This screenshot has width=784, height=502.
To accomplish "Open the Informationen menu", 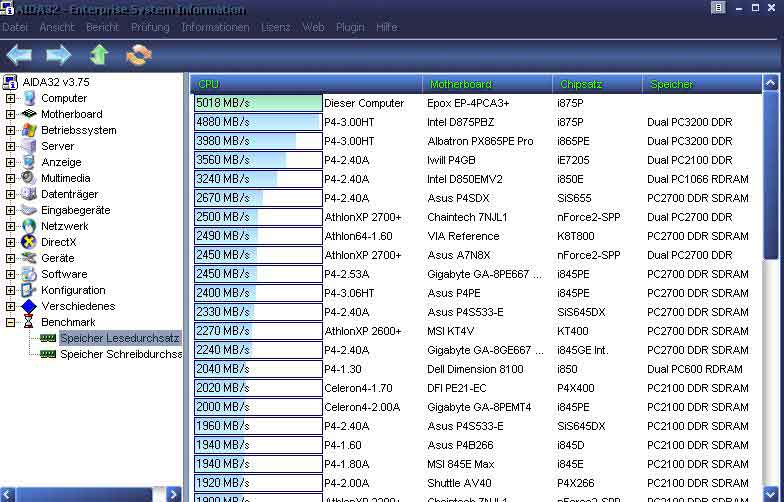I will point(215,28).
